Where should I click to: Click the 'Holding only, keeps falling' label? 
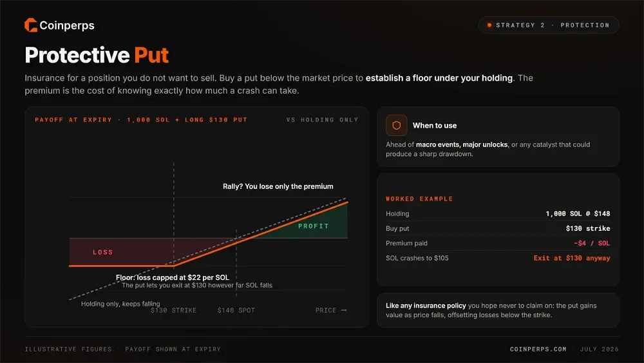click(x=120, y=304)
